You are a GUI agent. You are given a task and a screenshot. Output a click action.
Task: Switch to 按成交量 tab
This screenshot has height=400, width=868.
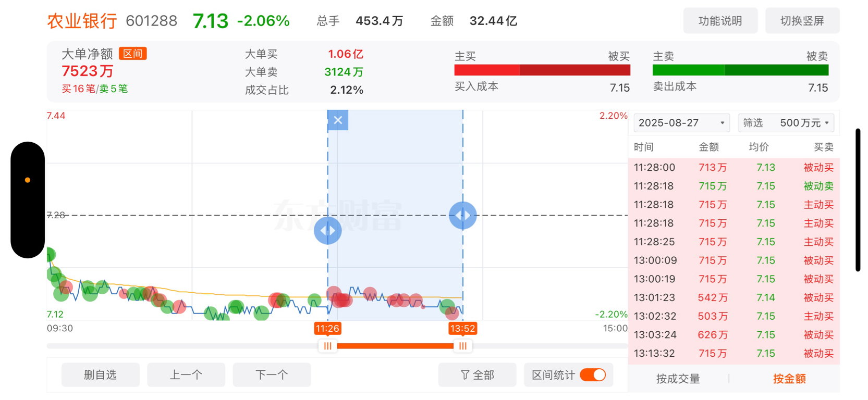(x=678, y=379)
